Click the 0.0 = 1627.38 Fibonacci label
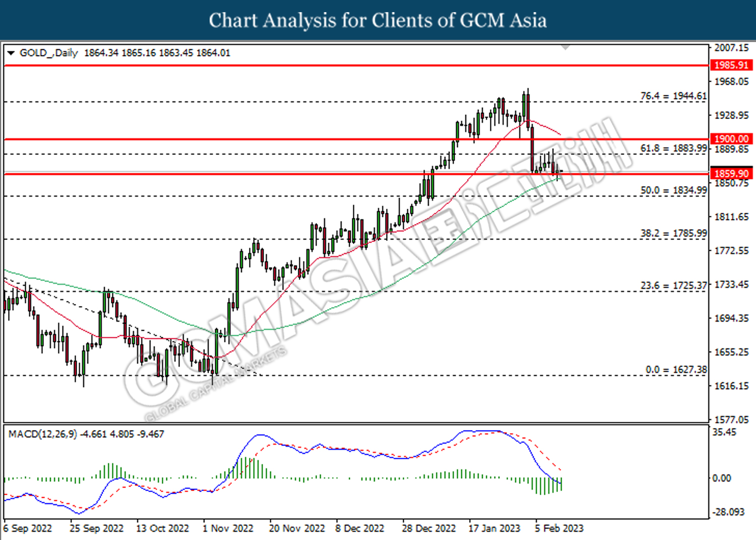Screen dimensions: 756x540 tap(676, 370)
